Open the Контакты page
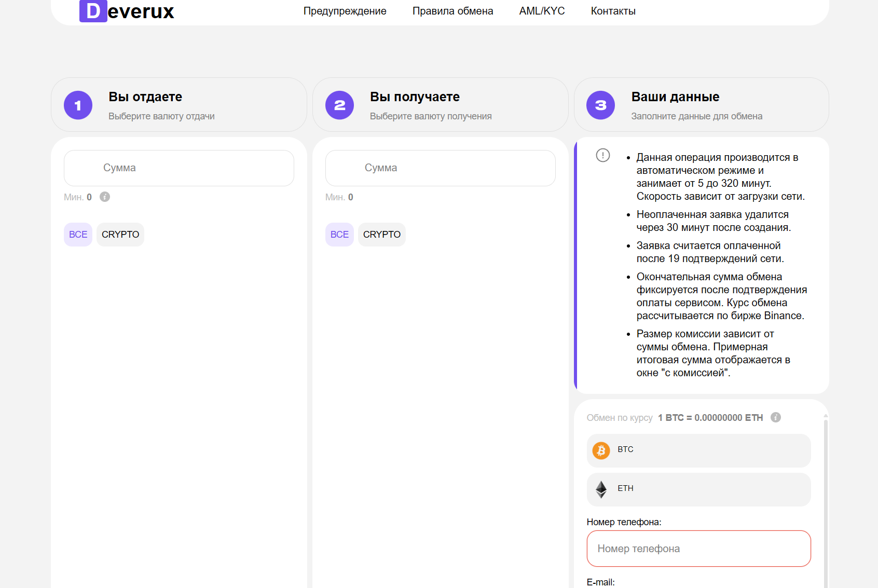Screen dimensions: 878x588 click(x=613, y=10)
